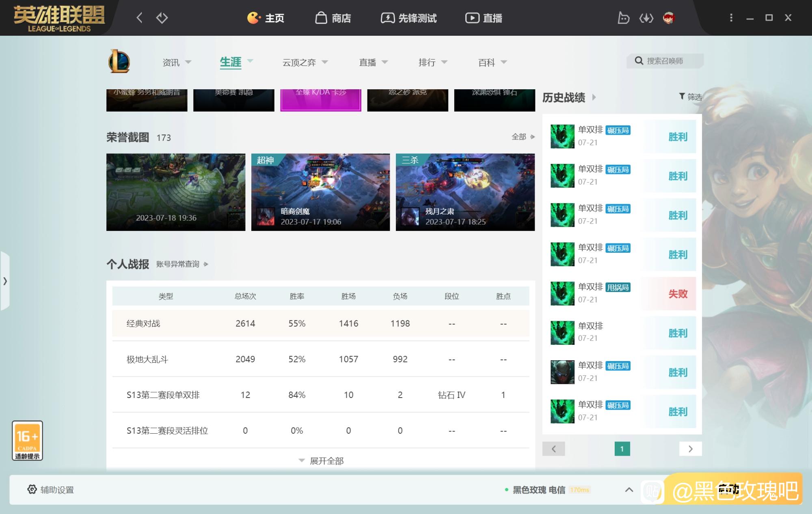Click the back navigation arrow
This screenshot has height=514, width=812.
click(x=139, y=18)
